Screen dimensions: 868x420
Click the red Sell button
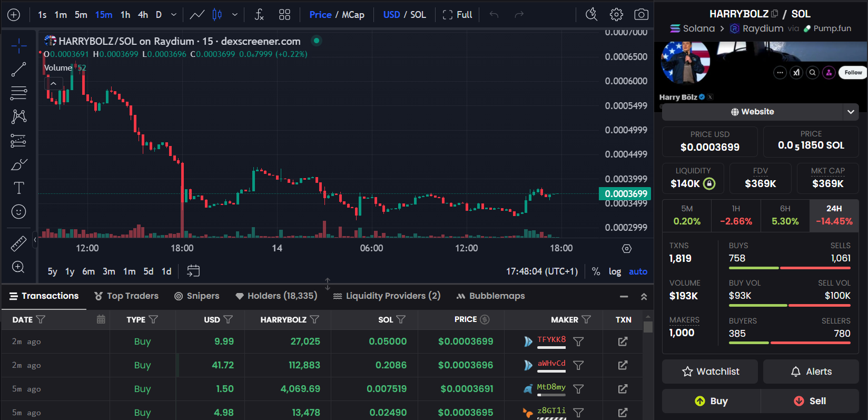[x=810, y=401]
